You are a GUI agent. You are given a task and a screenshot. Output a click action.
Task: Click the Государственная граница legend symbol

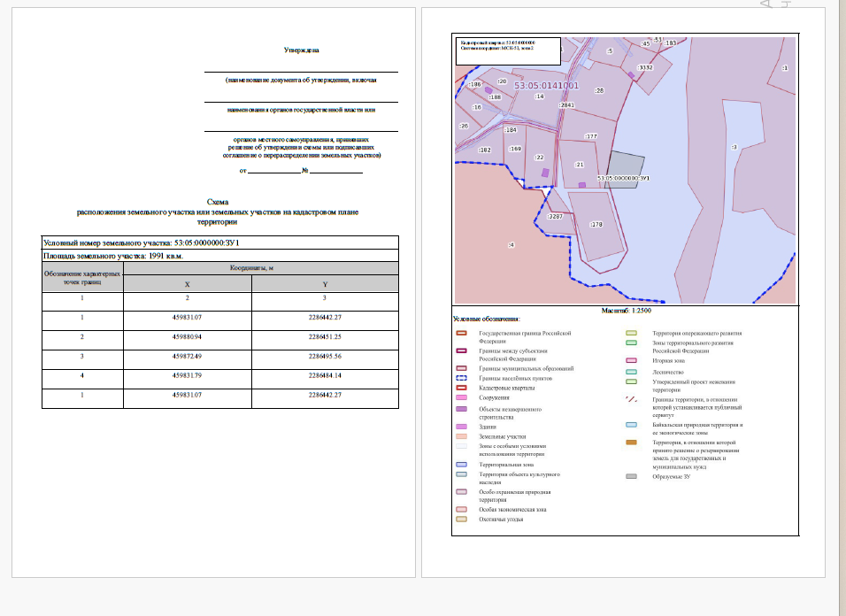(461, 334)
